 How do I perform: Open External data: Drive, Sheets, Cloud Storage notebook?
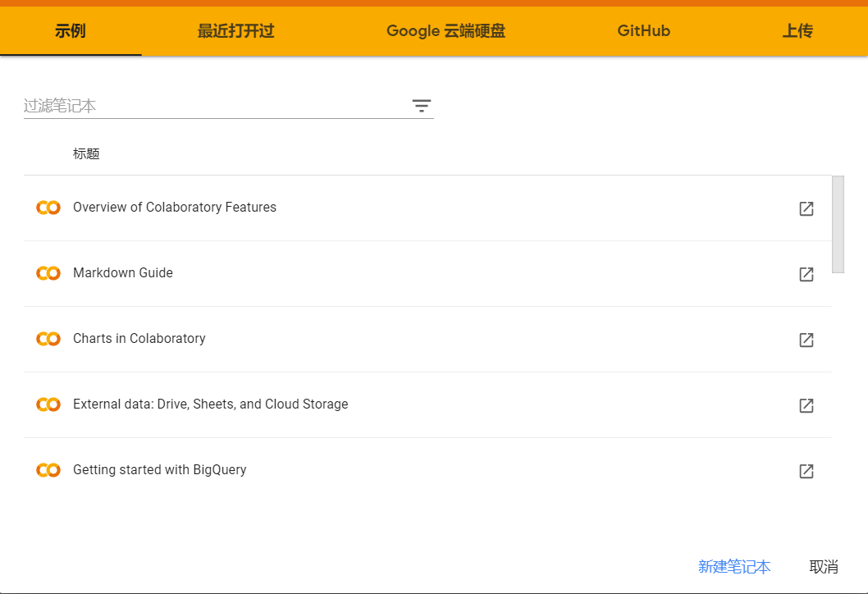point(211,404)
